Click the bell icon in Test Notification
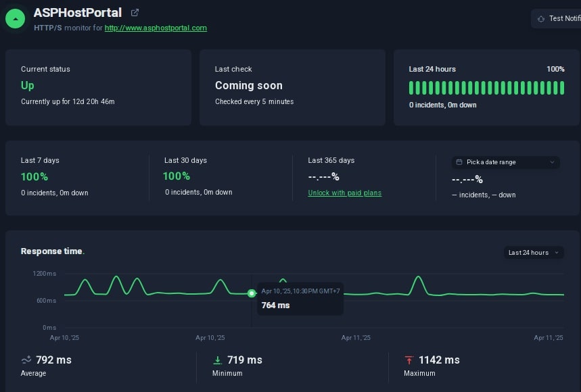Viewport: 581px width, 392px height. click(x=541, y=18)
